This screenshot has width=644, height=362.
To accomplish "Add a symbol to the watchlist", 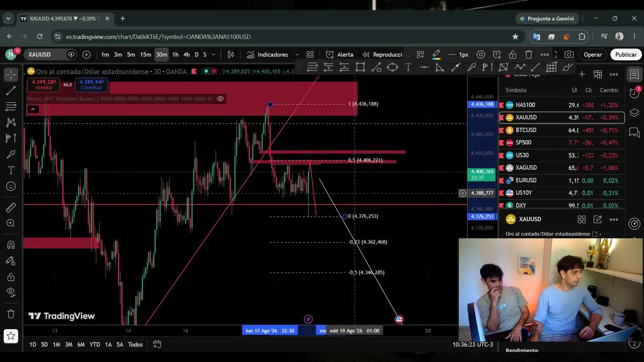I will pyautogui.click(x=582, y=74).
